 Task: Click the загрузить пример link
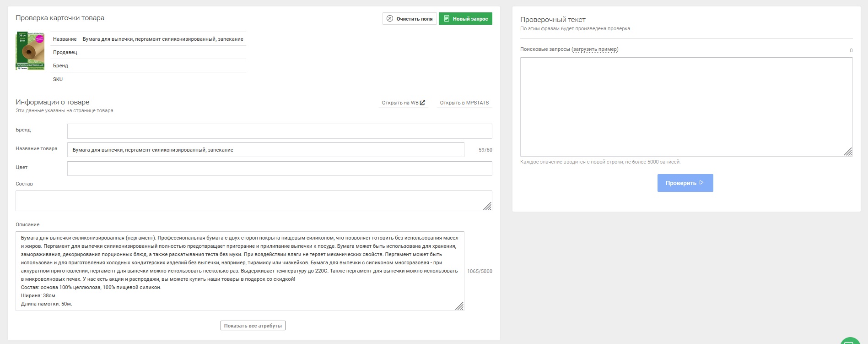point(595,49)
